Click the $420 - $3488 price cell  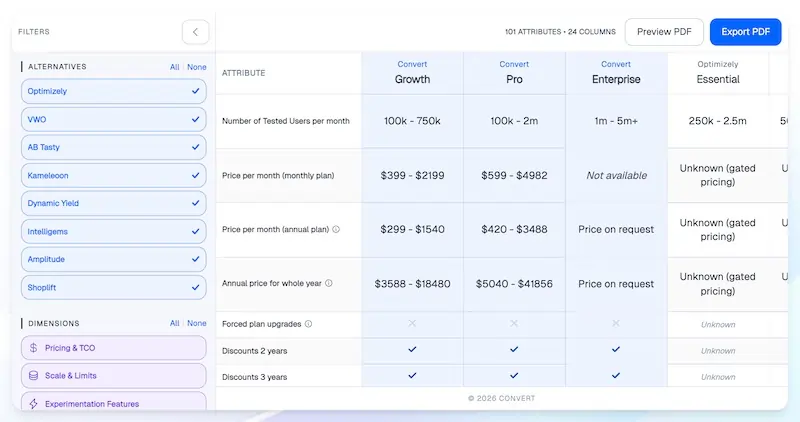(x=514, y=230)
